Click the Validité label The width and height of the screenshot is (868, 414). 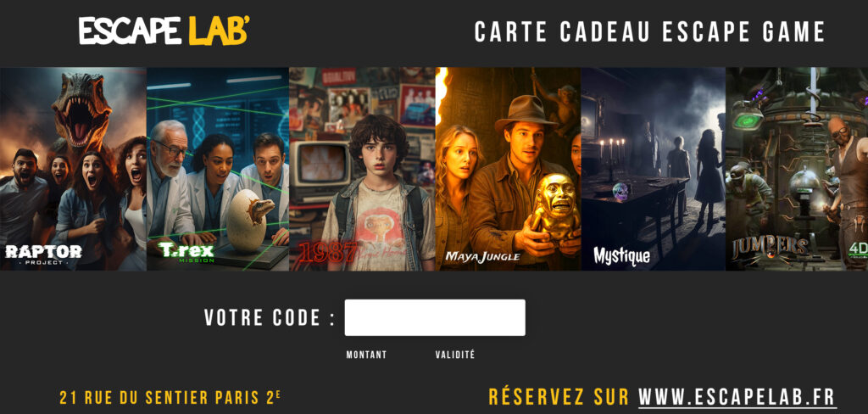pyautogui.click(x=455, y=355)
